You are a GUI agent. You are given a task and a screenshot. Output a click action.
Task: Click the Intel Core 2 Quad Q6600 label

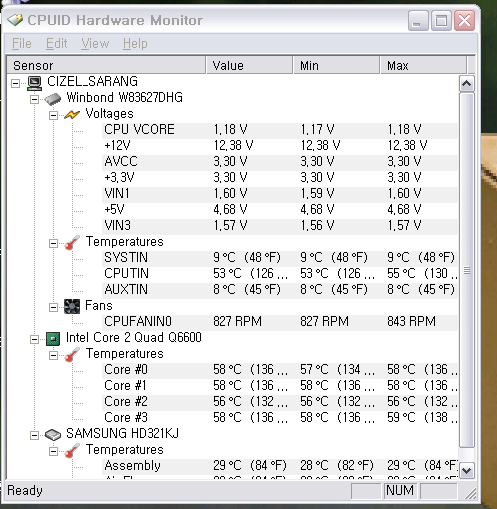[134, 338]
